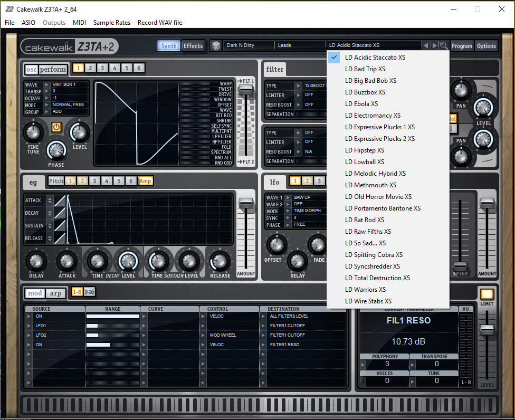The height and width of the screenshot is (420, 515).
Task: Select Record WAV file from the menu bar
Action: pyautogui.click(x=160, y=22)
